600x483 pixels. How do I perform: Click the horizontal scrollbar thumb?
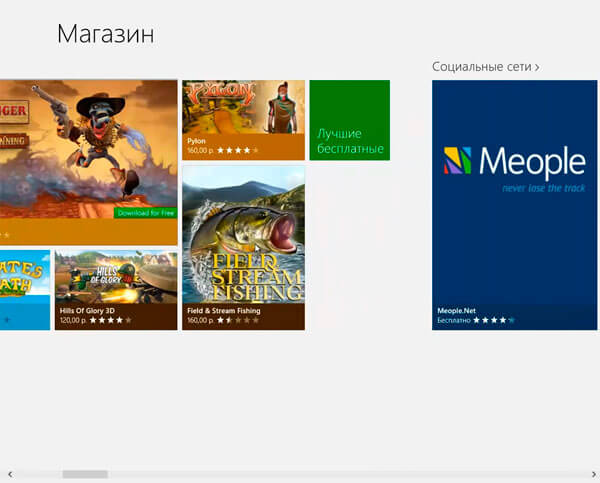85,475
